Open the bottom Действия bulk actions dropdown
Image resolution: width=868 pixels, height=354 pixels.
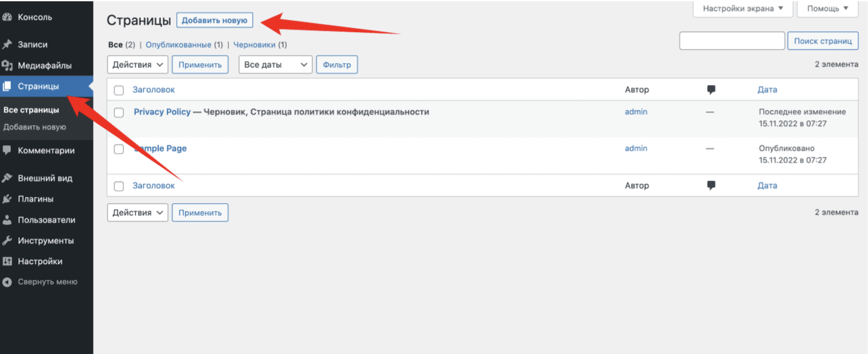pos(137,212)
